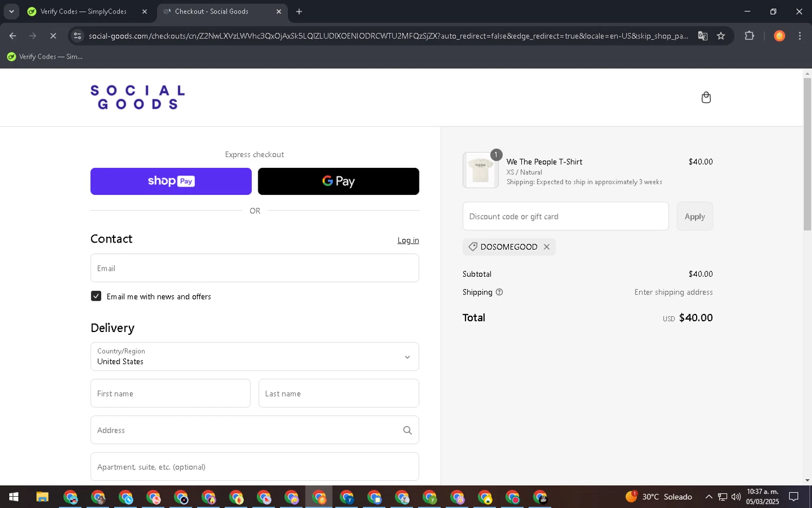812x508 pixels.
Task: Open the volume control in system tray
Action: [x=736, y=497]
